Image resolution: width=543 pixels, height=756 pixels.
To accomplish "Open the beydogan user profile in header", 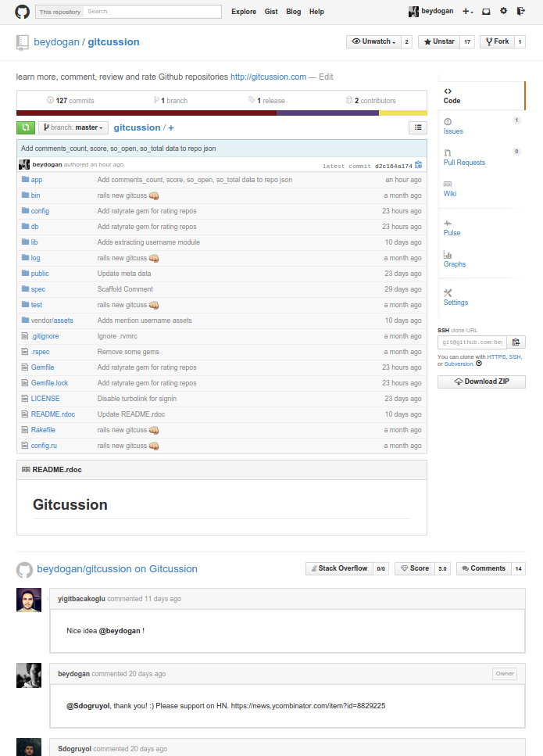I will pos(431,11).
